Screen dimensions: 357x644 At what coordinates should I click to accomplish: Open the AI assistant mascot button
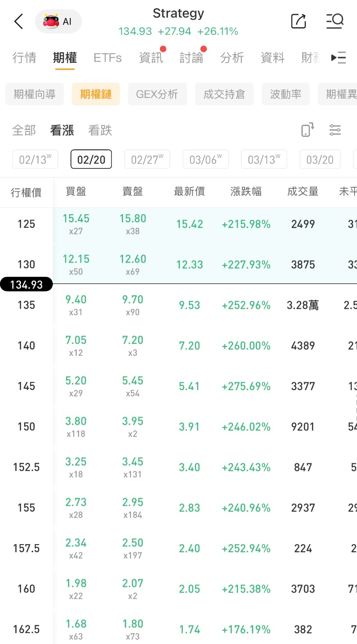(x=58, y=21)
